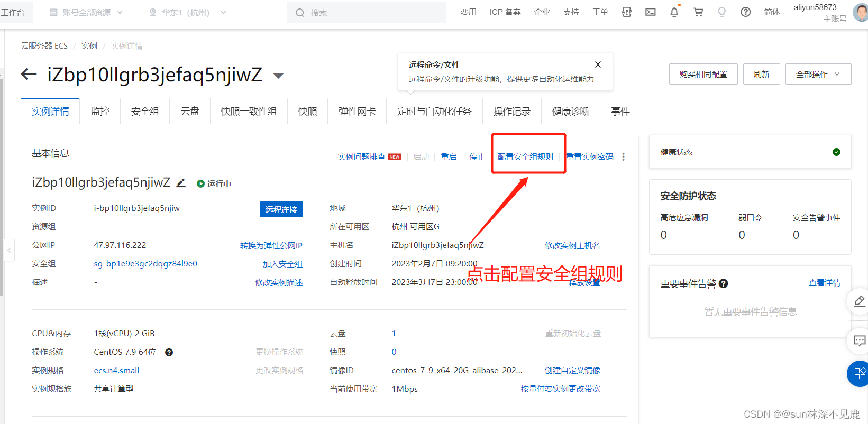The height and width of the screenshot is (424, 868).
Task: Click 转换为弹性公网IP link
Action: [271, 245]
